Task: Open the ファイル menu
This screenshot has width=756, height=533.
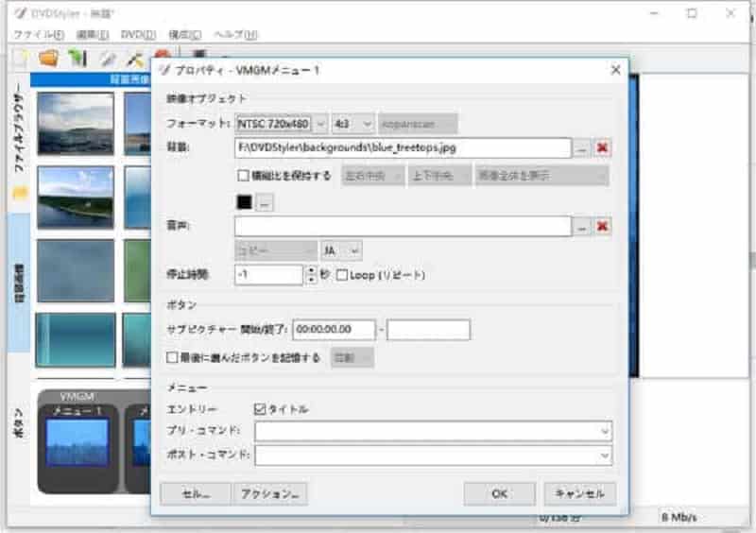Action: pyautogui.click(x=39, y=35)
